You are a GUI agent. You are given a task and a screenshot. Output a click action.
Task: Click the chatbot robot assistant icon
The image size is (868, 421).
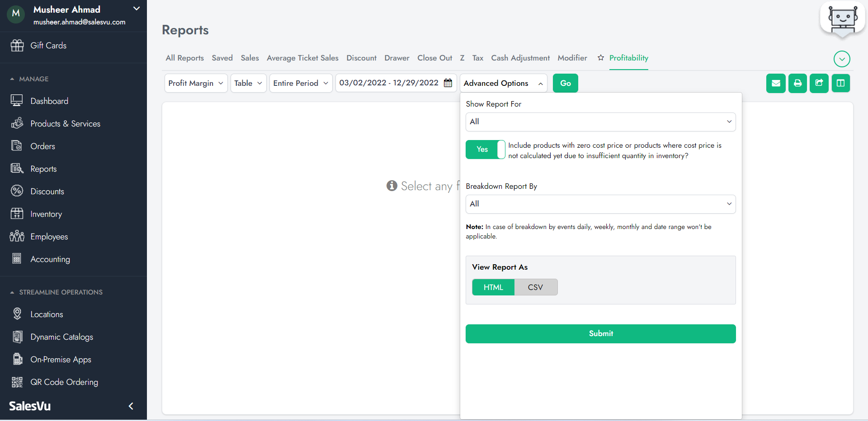tap(842, 19)
